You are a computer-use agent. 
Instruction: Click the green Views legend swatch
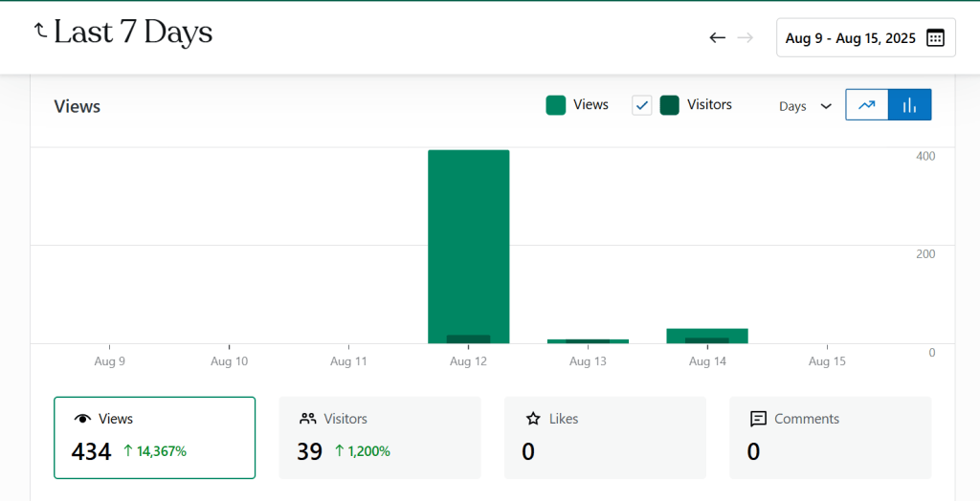[556, 105]
